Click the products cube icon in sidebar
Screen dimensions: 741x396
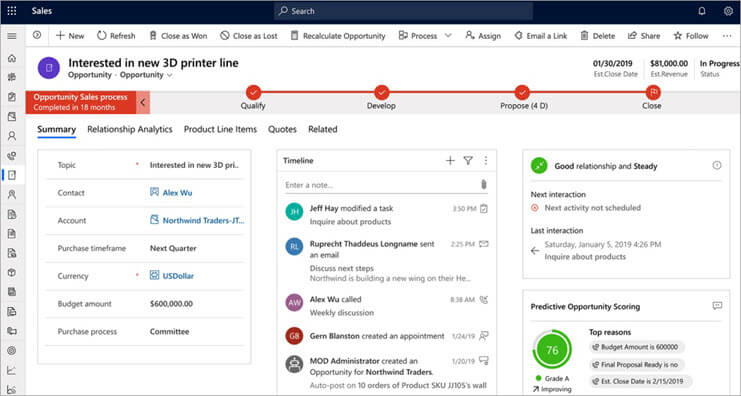pos(12,273)
